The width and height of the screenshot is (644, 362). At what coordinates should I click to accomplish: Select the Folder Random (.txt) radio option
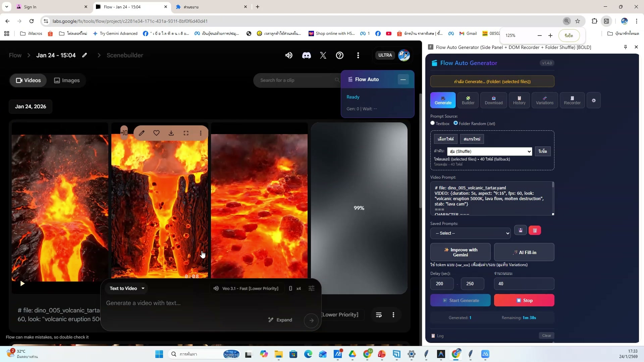click(x=455, y=123)
